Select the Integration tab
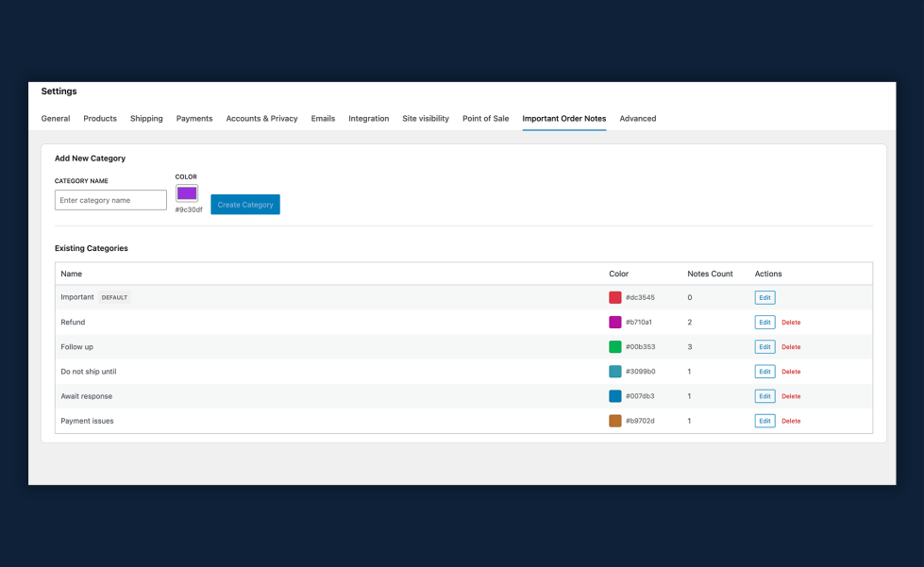924x567 pixels. (x=368, y=118)
